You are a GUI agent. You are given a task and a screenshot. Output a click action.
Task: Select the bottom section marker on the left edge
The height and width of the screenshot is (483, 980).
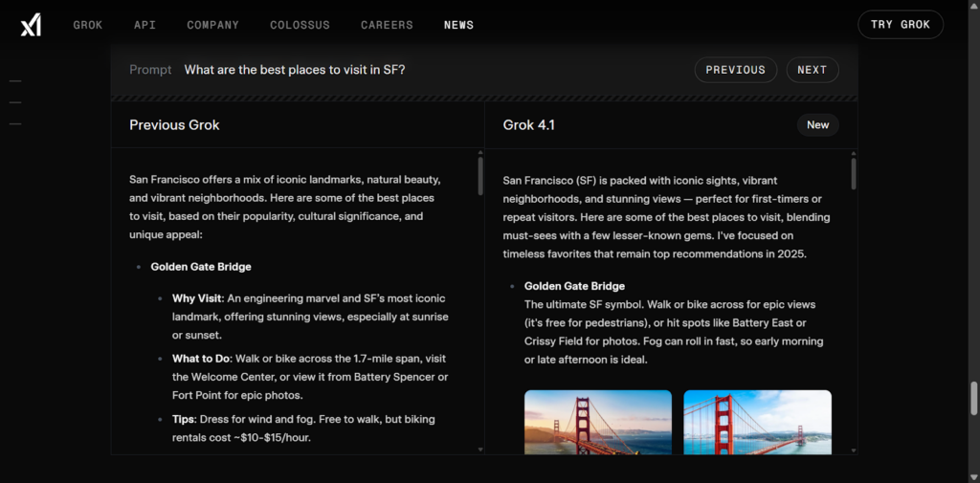(x=15, y=123)
